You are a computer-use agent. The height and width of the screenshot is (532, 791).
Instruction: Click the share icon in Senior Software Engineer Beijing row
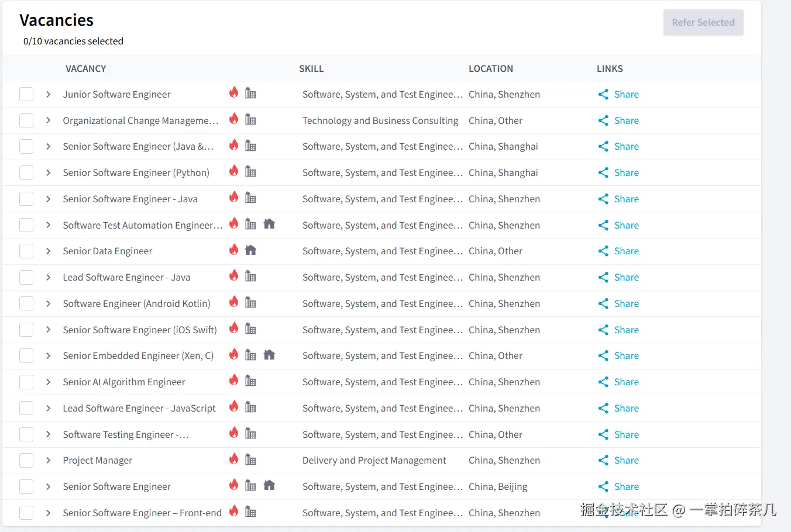[603, 487]
